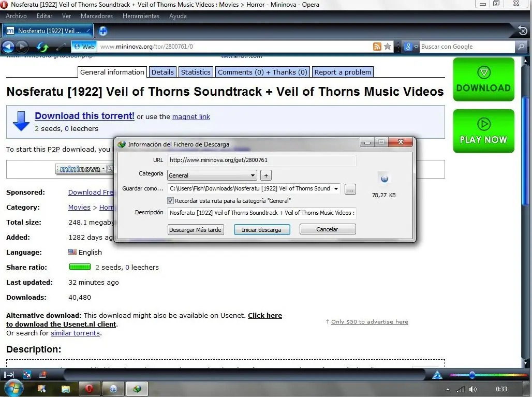
Task: Click the Opera Turbo eye icon
Action: tap(437, 375)
